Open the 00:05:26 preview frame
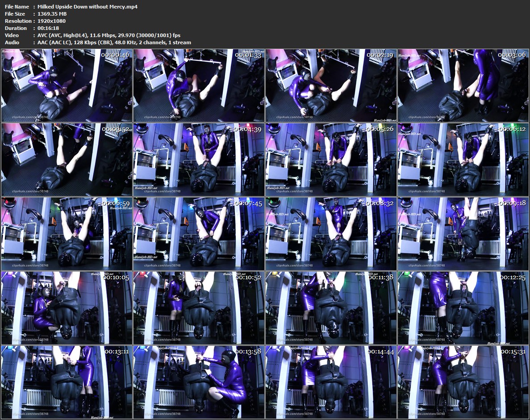 (331, 159)
